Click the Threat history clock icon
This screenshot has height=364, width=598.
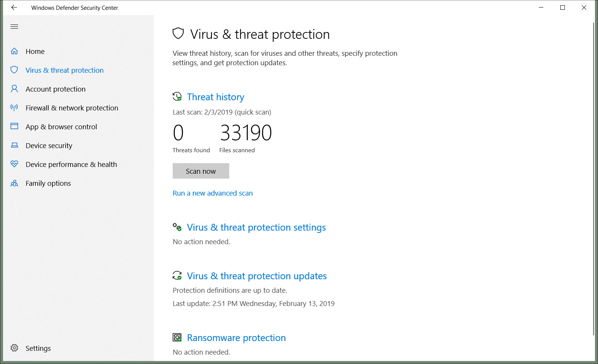pos(177,96)
